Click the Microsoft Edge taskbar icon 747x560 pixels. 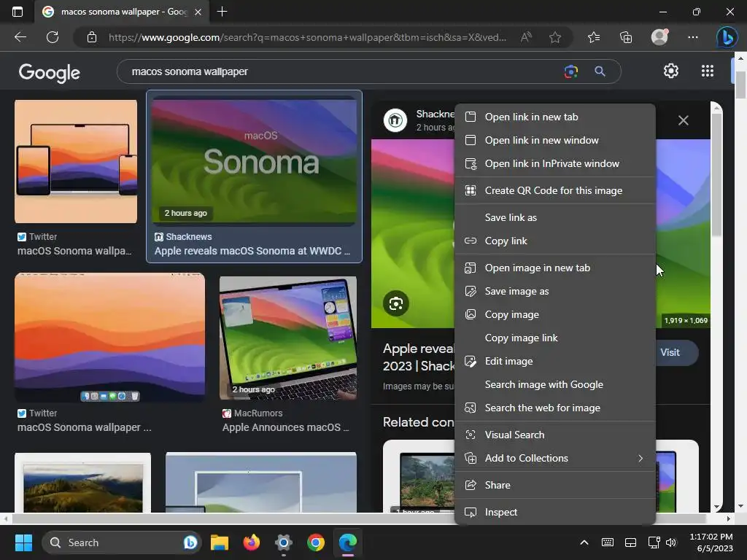tap(348, 542)
